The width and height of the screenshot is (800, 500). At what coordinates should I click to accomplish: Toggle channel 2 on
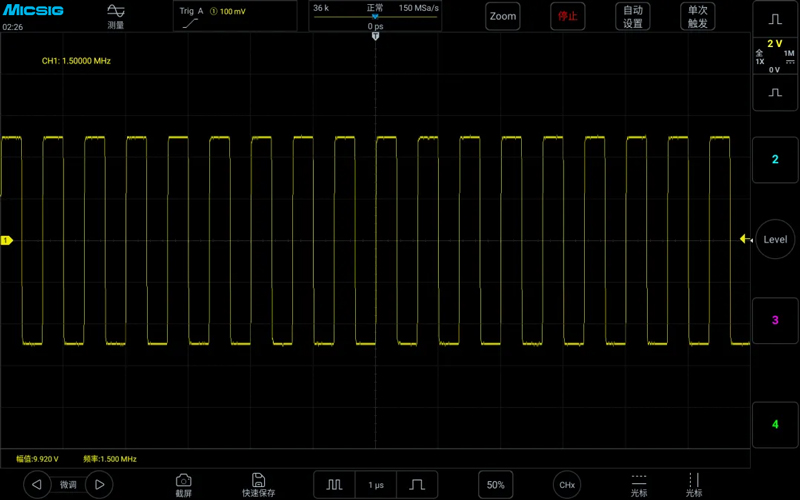point(775,159)
